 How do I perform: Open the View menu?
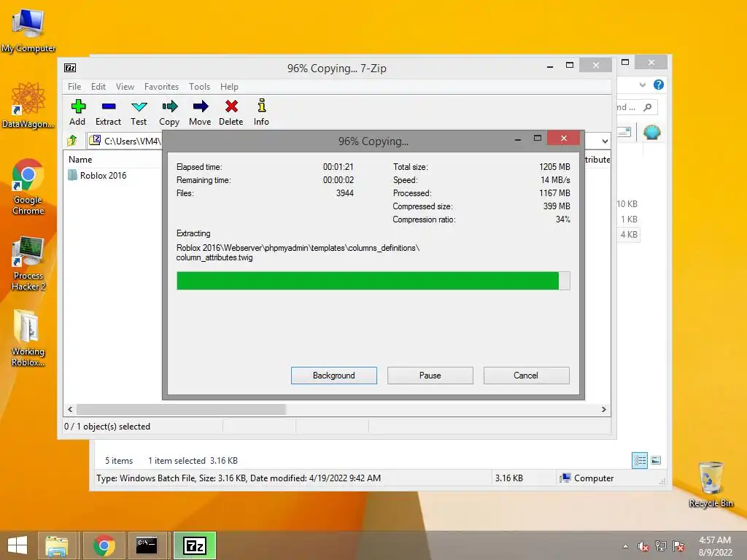click(x=125, y=87)
